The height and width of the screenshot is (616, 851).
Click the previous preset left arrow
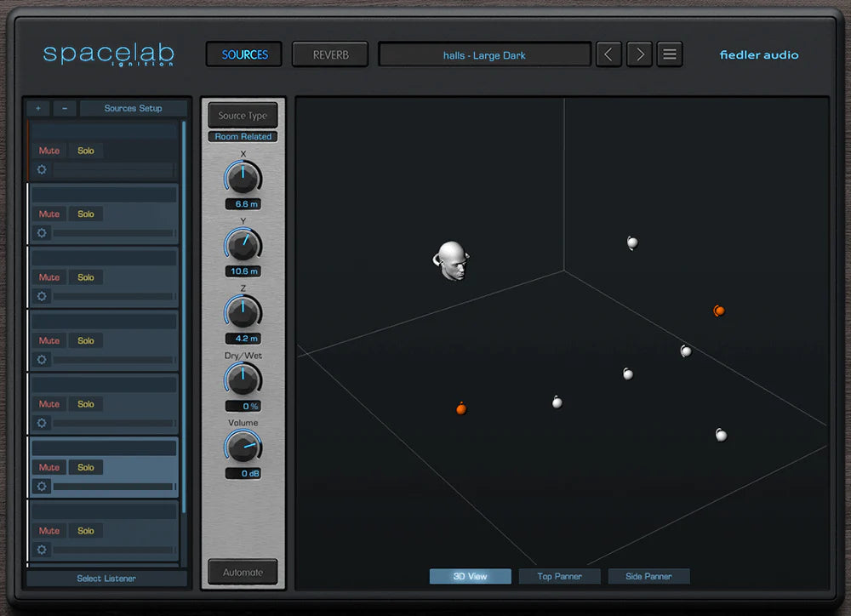pyautogui.click(x=608, y=54)
